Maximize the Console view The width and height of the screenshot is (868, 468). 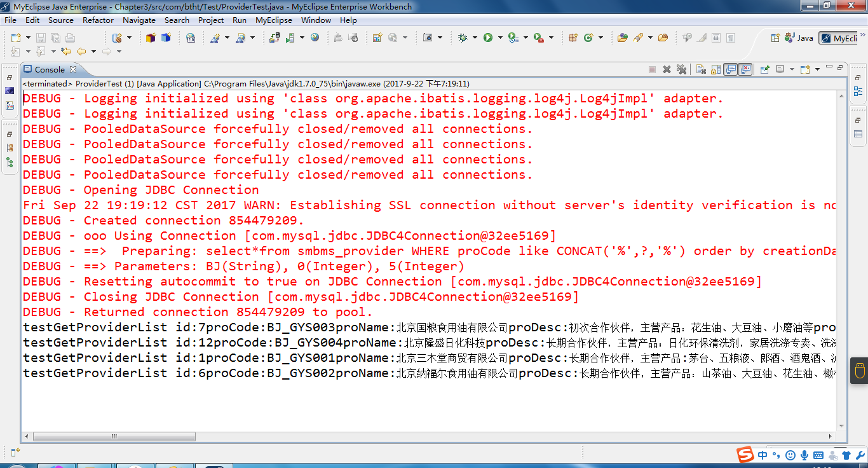click(840, 67)
